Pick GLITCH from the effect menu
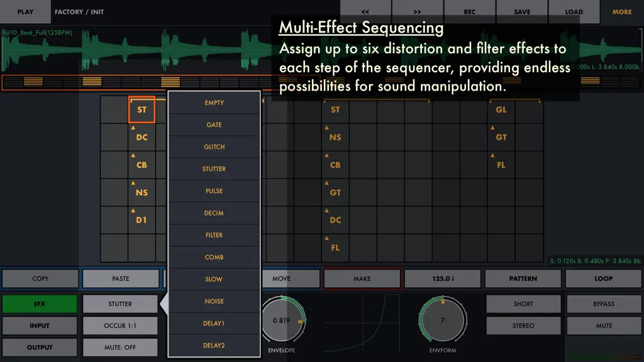 214,147
